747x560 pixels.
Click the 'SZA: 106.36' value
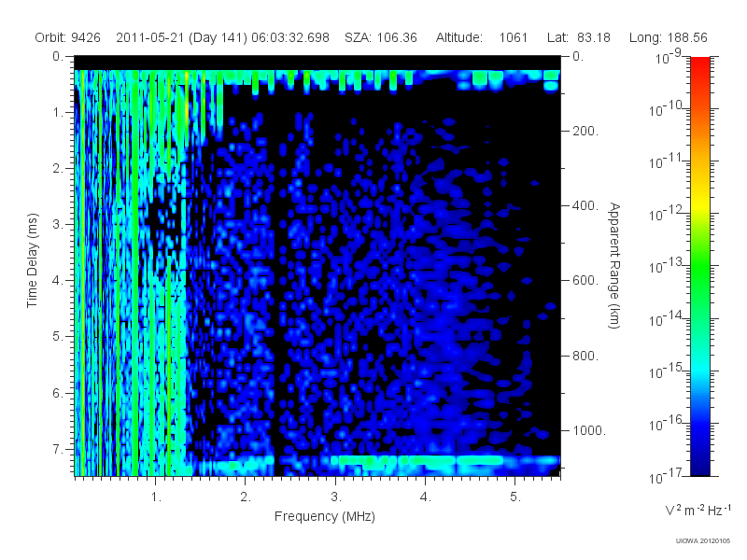[x=381, y=37]
